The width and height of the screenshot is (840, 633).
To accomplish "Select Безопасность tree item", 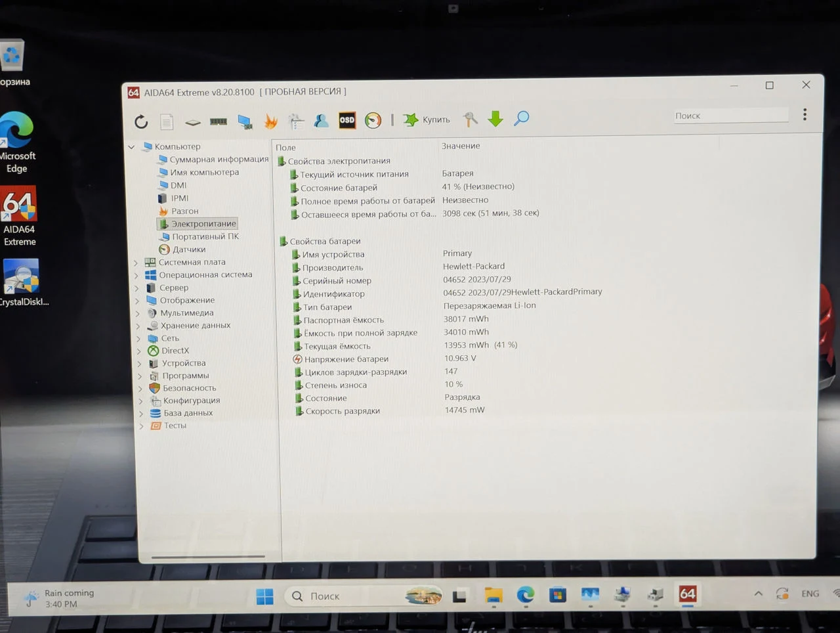I will click(x=182, y=388).
